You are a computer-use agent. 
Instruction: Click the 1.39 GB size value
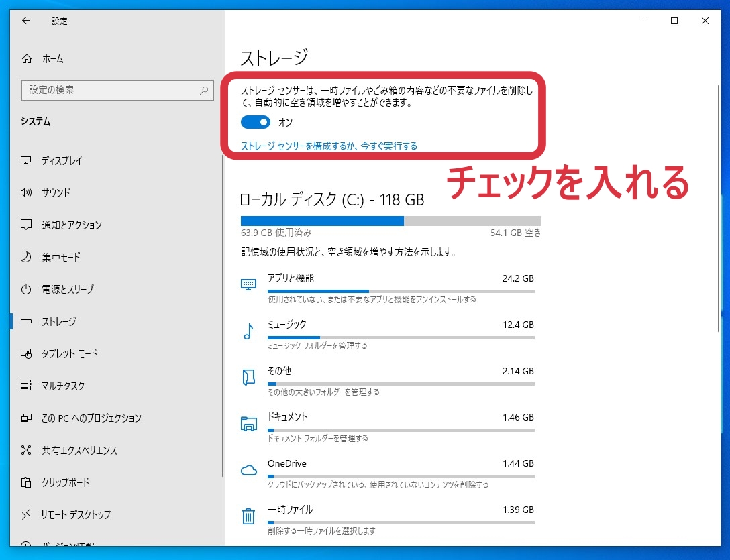tap(518, 510)
